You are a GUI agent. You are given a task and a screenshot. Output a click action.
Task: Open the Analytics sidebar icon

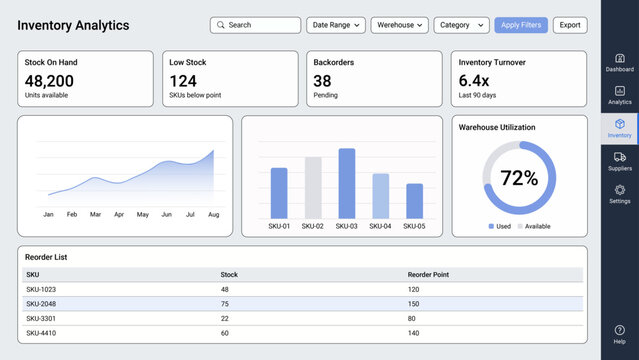point(619,91)
